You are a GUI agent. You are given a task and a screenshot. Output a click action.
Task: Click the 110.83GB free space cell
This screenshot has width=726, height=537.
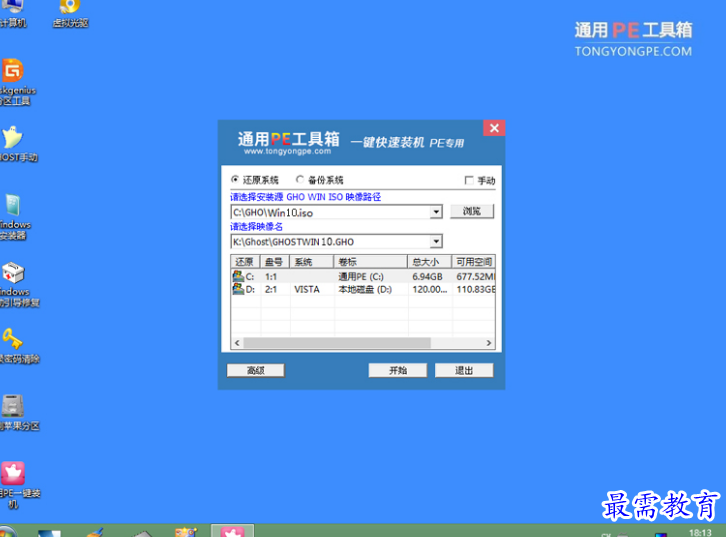(x=476, y=289)
